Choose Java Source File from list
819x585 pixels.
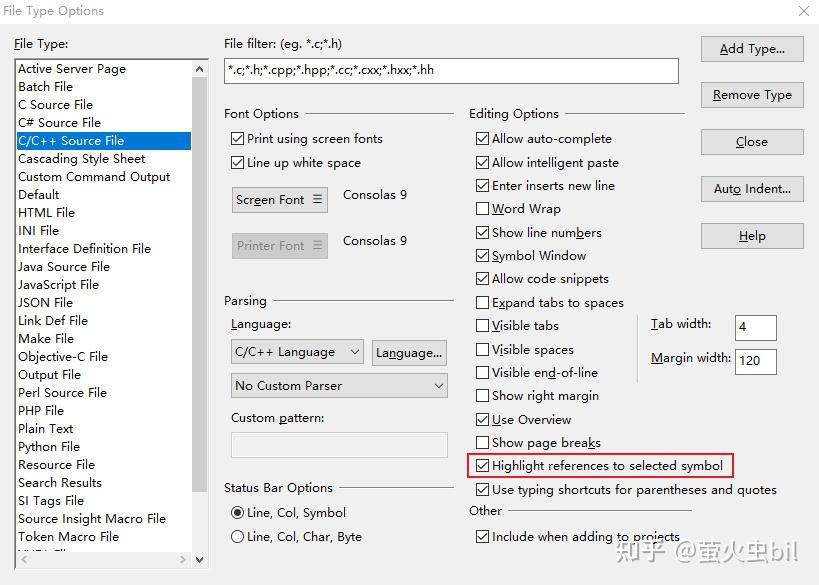[64, 267]
